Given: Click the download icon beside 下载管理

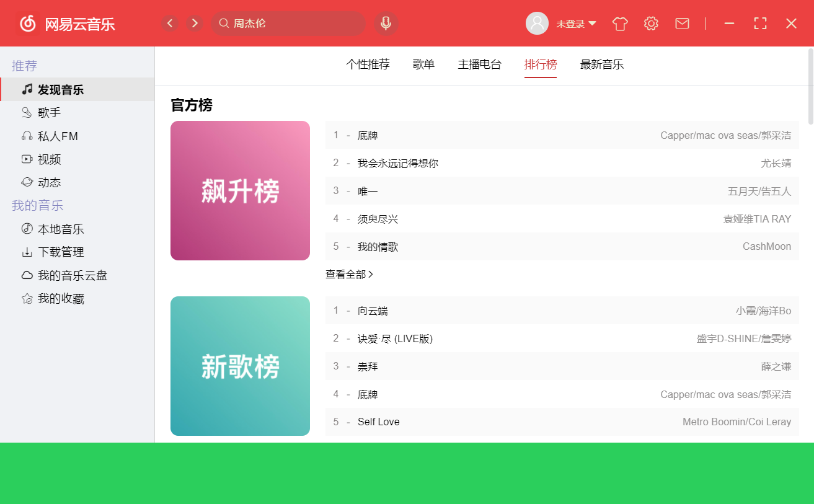Looking at the screenshot, I should (x=27, y=252).
